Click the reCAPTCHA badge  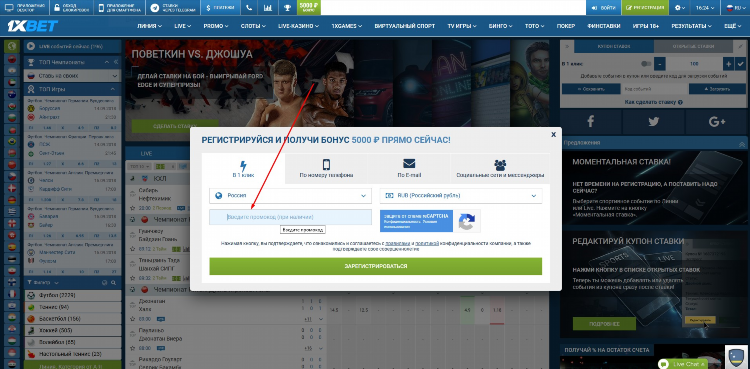pyautogui.click(x=430, y=221)
